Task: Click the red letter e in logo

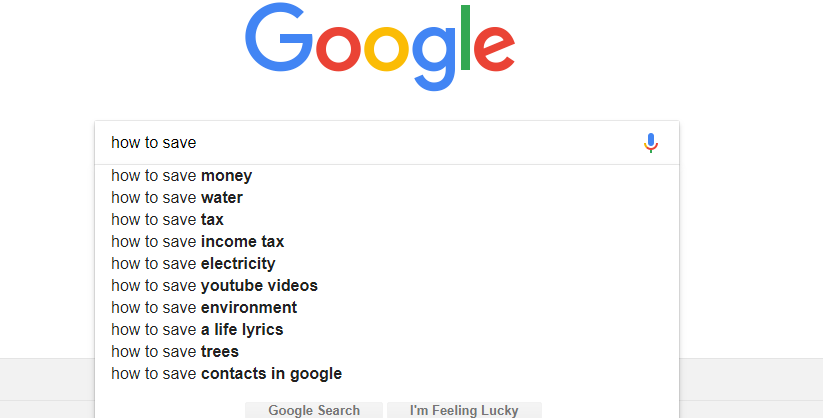Action: point(494,47)
